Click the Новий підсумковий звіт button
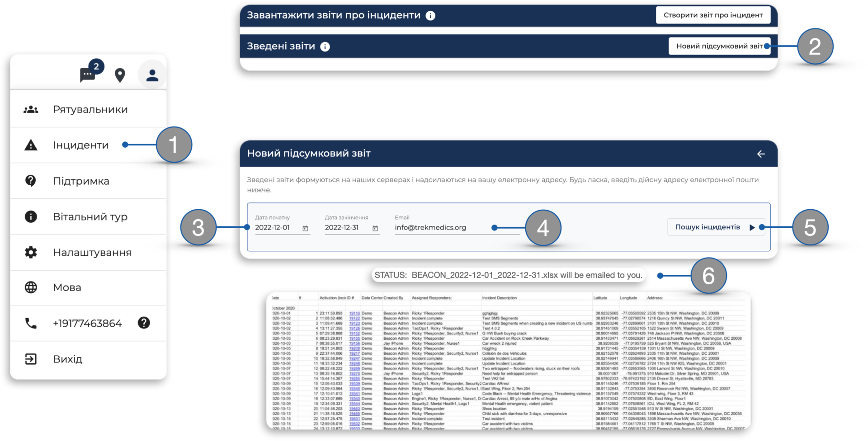 click(719, 46)
